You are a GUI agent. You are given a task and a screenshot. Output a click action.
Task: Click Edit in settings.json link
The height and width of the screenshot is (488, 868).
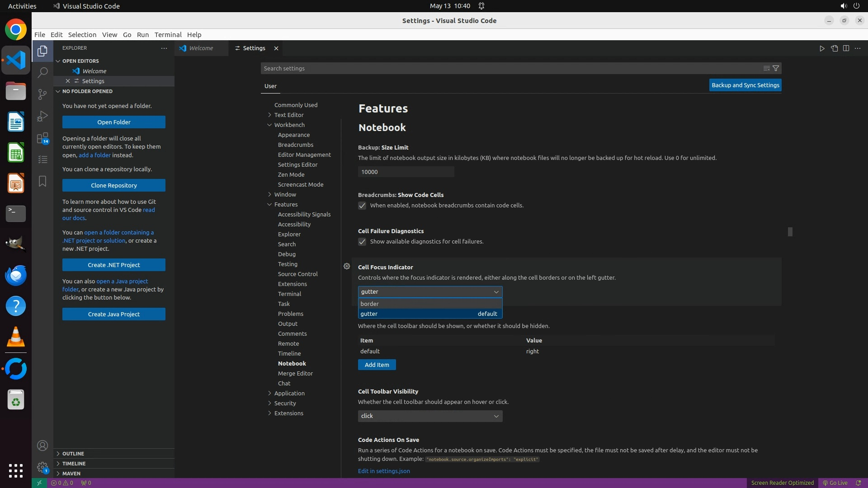click(384, 471)
